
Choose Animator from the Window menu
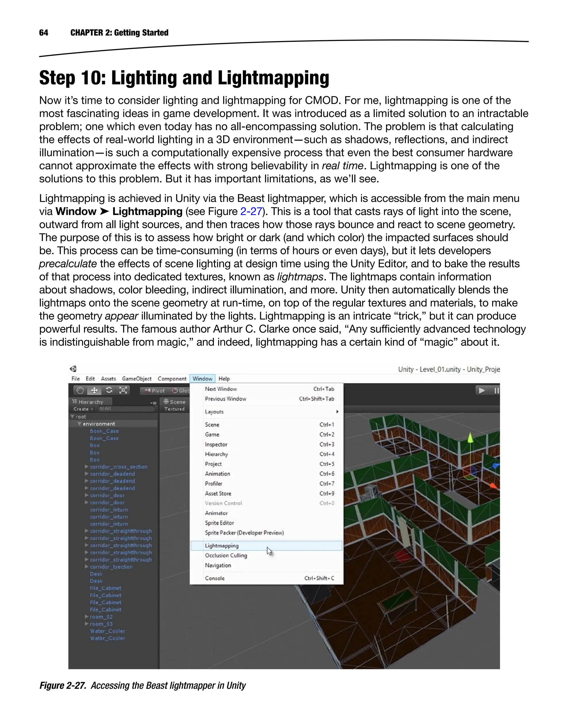point(266,513)
